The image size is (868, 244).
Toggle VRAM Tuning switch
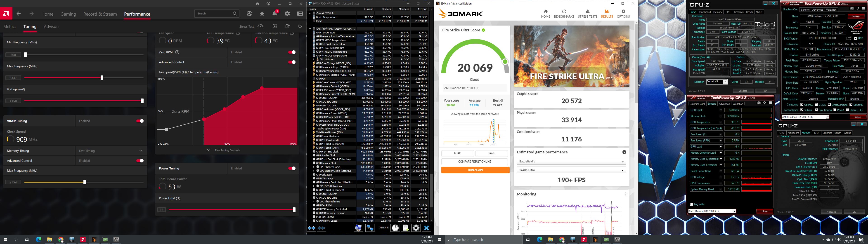(140, 121)
